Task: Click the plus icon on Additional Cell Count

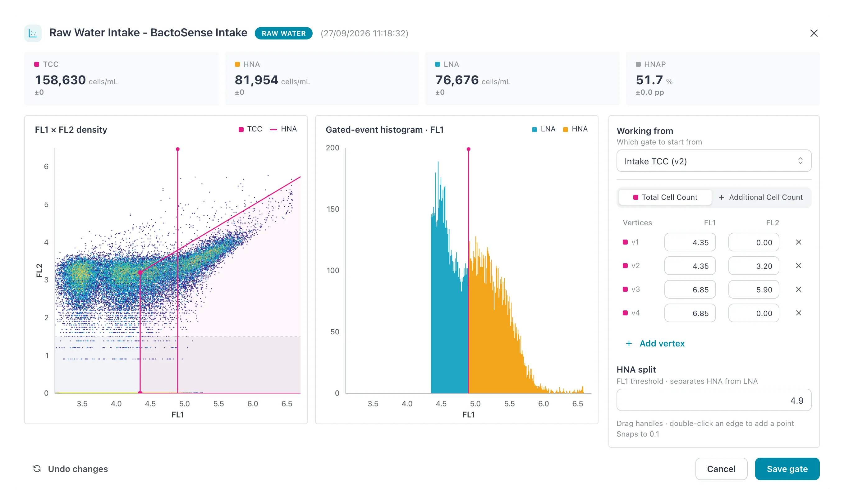Action: (x=721, y=197)
